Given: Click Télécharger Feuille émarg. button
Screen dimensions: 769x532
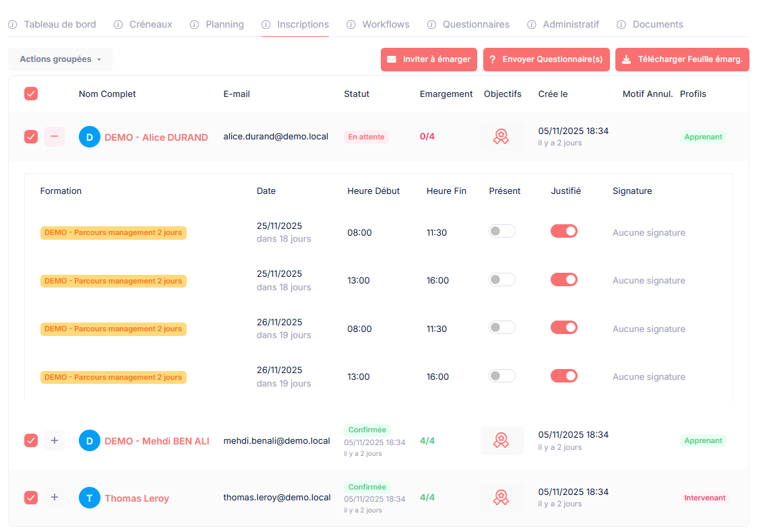Looking at the screenshot, I should [x=682, y=59].
